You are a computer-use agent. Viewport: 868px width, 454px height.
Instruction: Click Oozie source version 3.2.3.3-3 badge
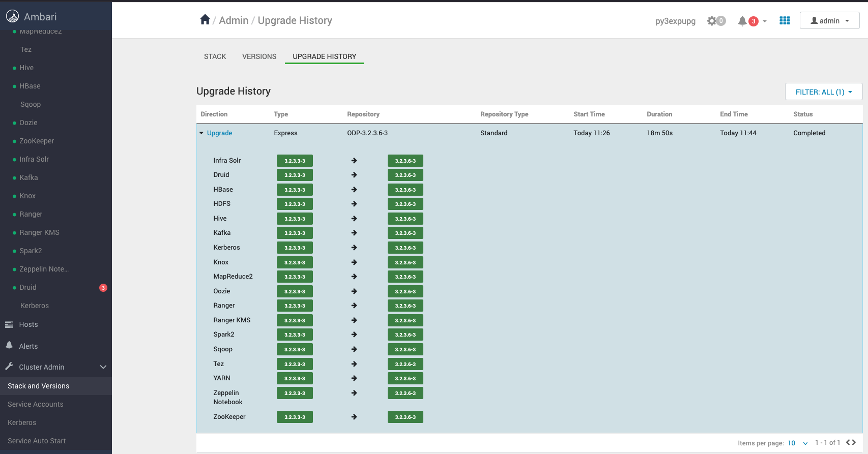tap(295, 291)
